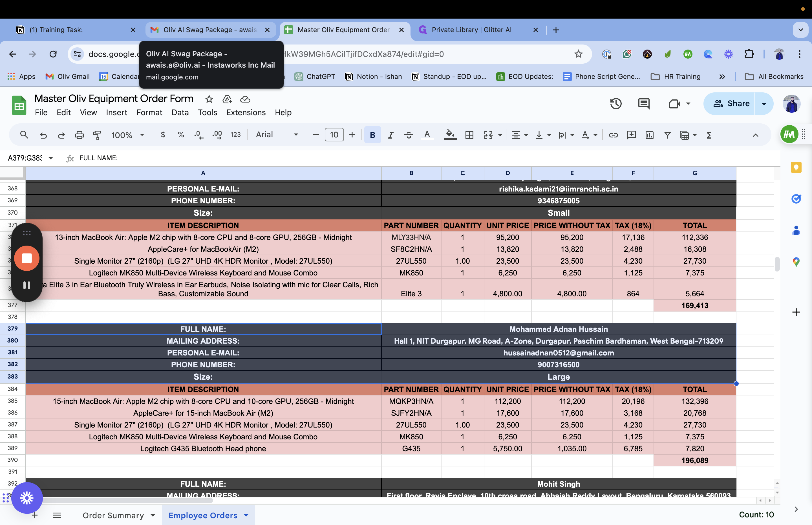Image resolution: width=812 pixels, height=525 pixels.
Task: Click the paint format roller icon
Action: pos(97,135)
